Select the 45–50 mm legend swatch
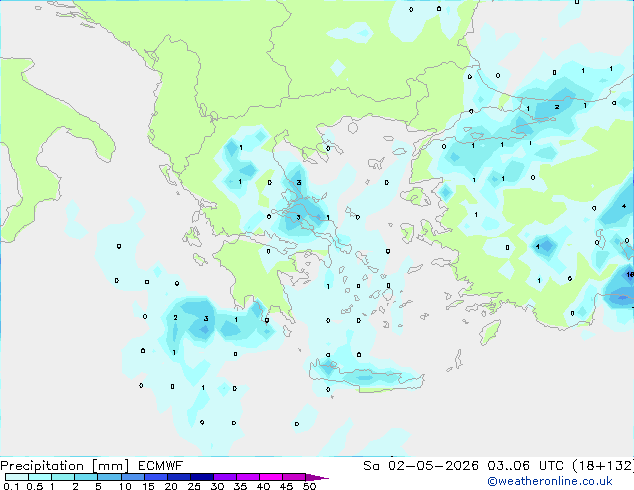Screen dimensions: 634x490 [x=294, y=477]
